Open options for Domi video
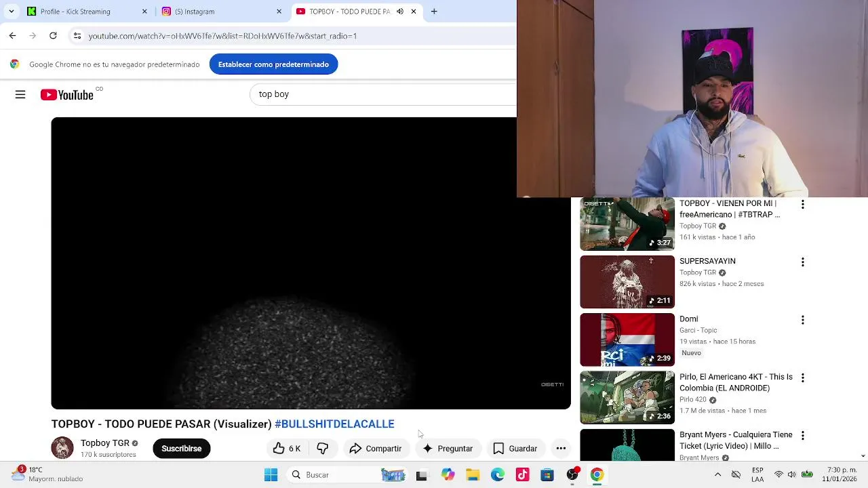The height and width of the screenshot is (488, 868). 803,320
